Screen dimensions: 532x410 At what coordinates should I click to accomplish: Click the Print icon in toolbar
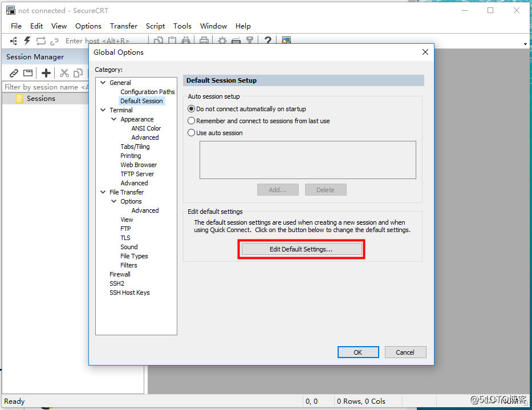tap(204, 40)
